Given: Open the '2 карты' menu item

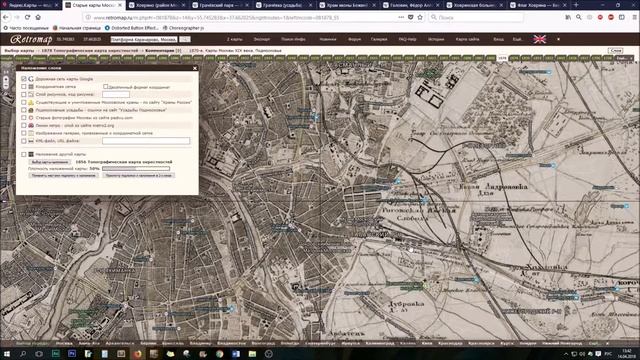Looking at the screenshot, I should [234, 39].
